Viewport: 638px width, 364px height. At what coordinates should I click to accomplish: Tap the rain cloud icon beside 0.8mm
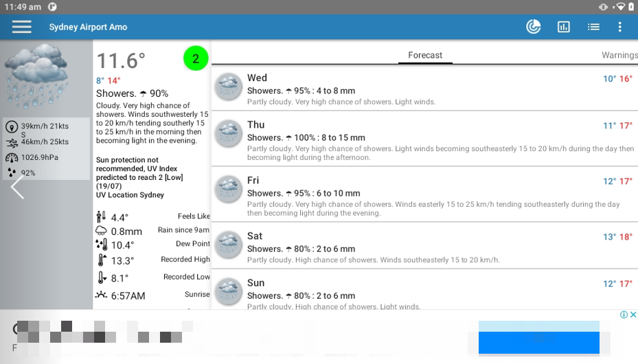(x=101, y=231)
